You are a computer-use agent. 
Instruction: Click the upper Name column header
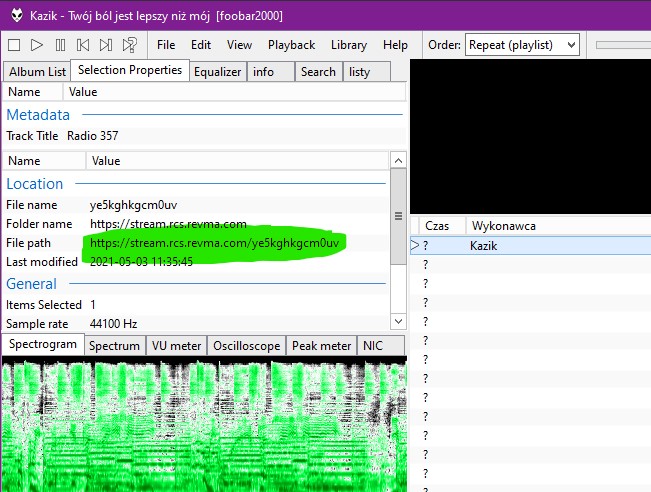tap(33, 92)
